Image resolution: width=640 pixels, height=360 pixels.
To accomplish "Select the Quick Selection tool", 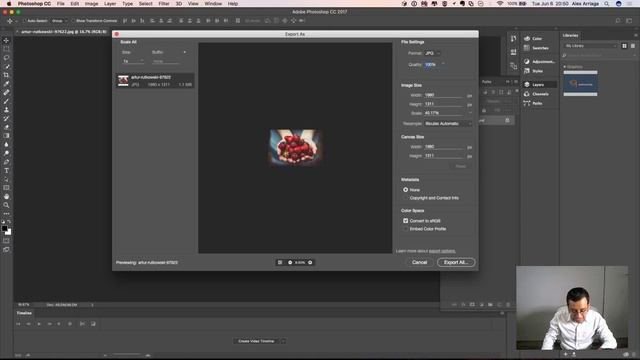I will (x=6, y=66).
